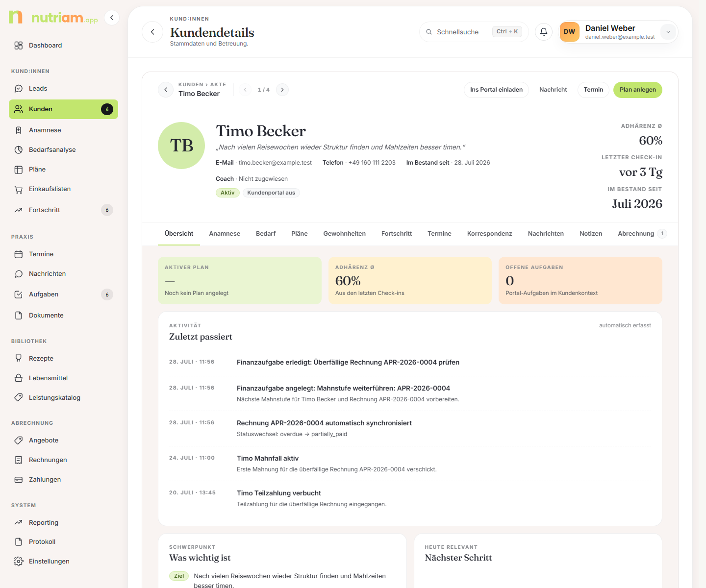Click email timo.becker@example.test
Image resolution: width=706 pixels, height=588 pixels.
[x=275, y=163]
